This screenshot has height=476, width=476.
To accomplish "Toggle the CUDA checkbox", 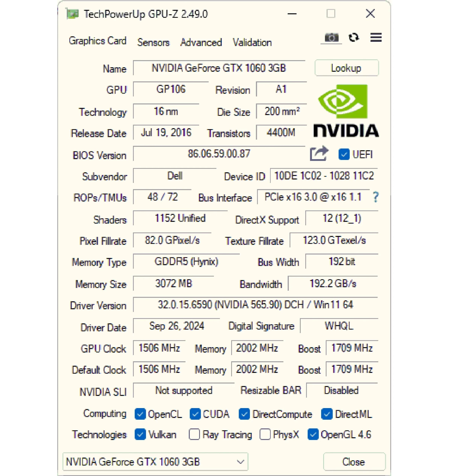I will pyautogui.click(x=195, y=414).
